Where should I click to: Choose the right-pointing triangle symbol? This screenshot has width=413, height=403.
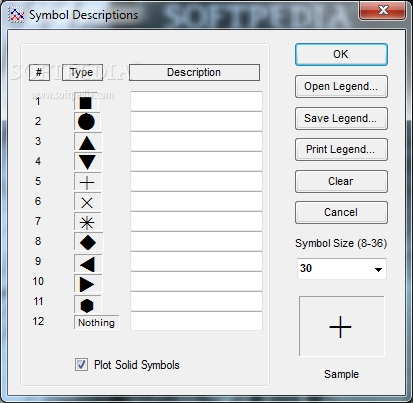pyautogui.click(x=88, y=284)
